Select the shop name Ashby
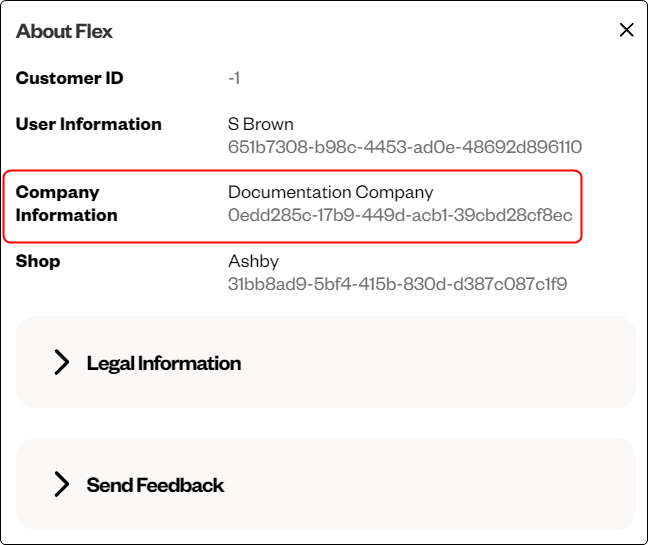Screen dimensions: 648x545 pyautogui.click(x=253, y=261)
